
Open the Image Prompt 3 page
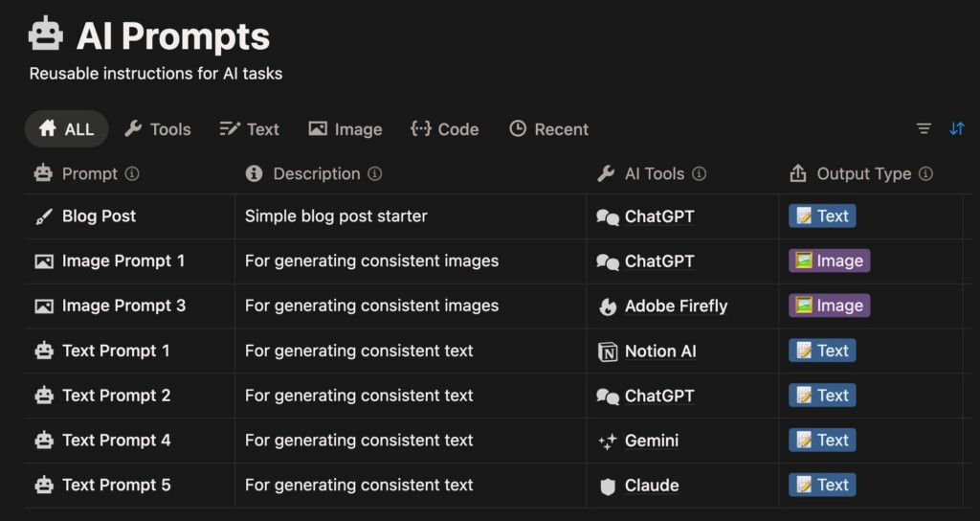click(x=123, y=306)
